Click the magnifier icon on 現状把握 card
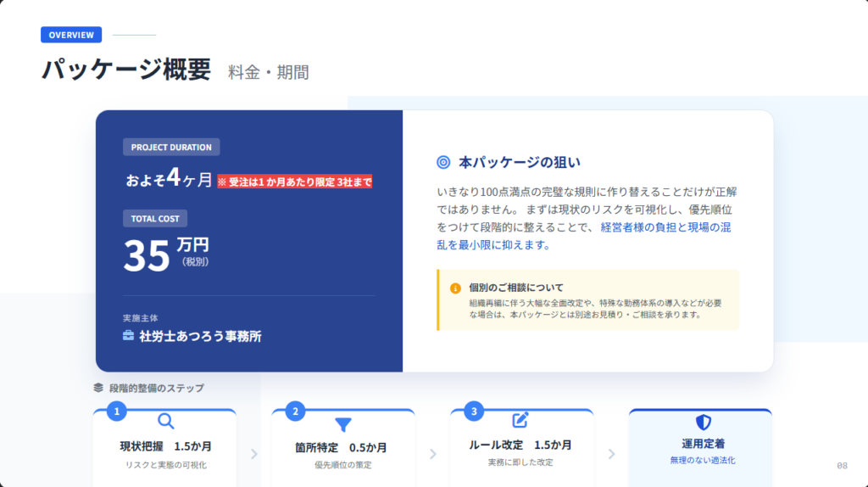The height and width of the screenshot is (487, 868). [166, 421]
